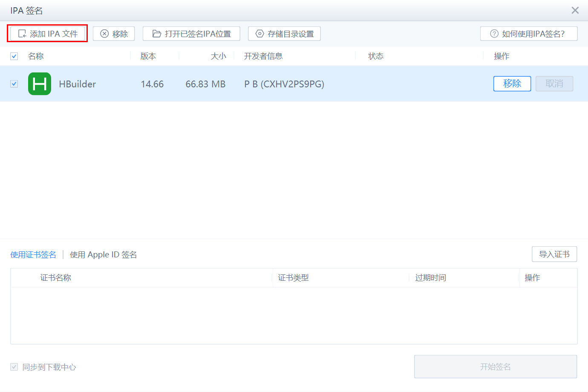Image resolution: width=588 pixels, height=392 pixels.
Task: Click the 导入证书 button
Action: coord(554,254)
